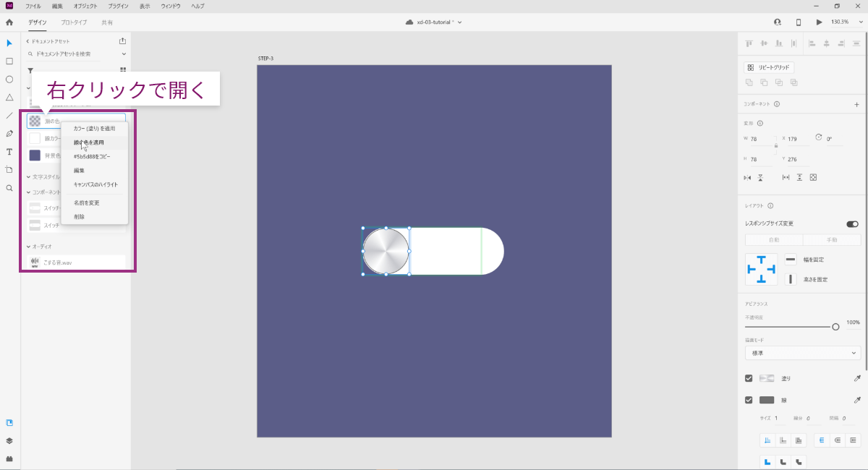Click the 背景色 color swatch
Screen dimensions: 868x470
click(x=35, y=155)
